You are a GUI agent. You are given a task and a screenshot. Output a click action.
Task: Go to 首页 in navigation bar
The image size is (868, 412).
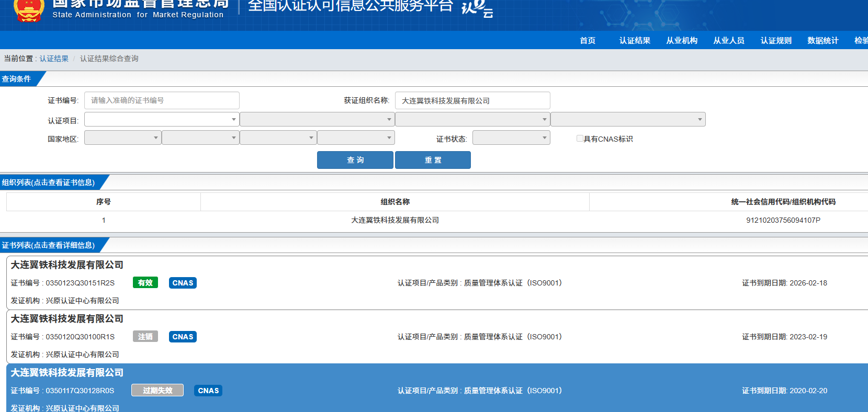588,41
